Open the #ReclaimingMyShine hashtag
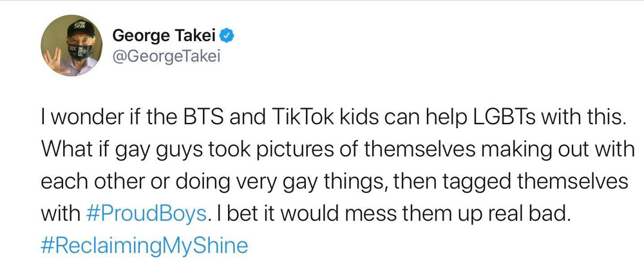 pos(144,246)
